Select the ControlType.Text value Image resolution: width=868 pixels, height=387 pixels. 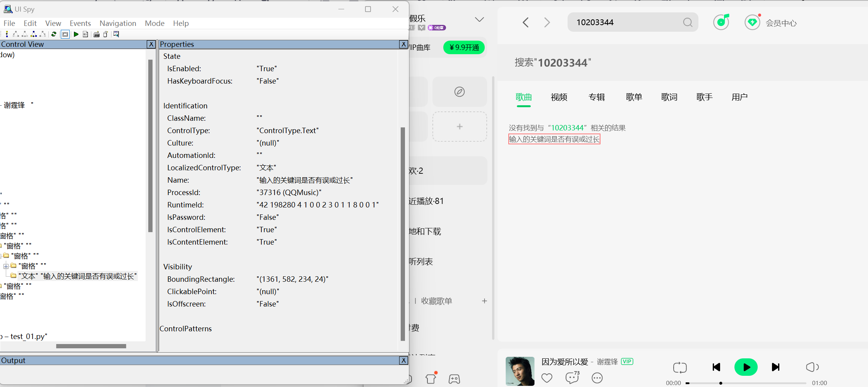(287, 130)
